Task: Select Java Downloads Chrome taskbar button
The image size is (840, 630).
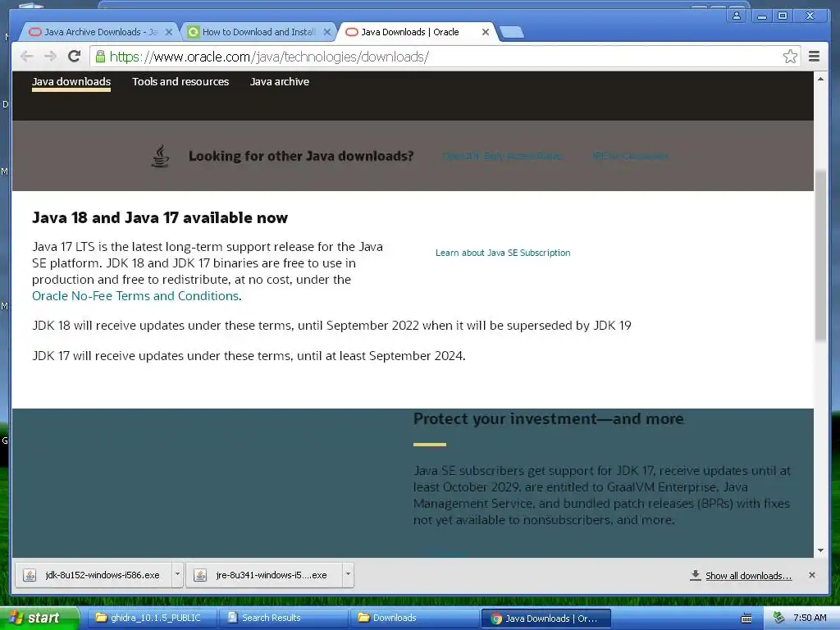Action: point(546,619)
